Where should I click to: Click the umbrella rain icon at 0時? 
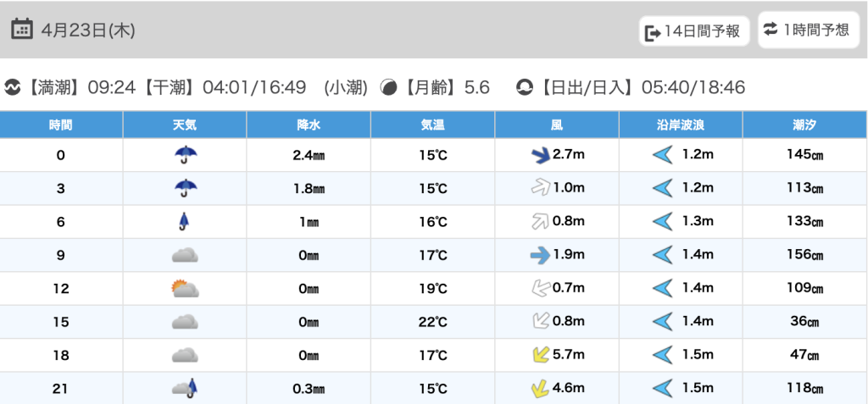(185, 154)
